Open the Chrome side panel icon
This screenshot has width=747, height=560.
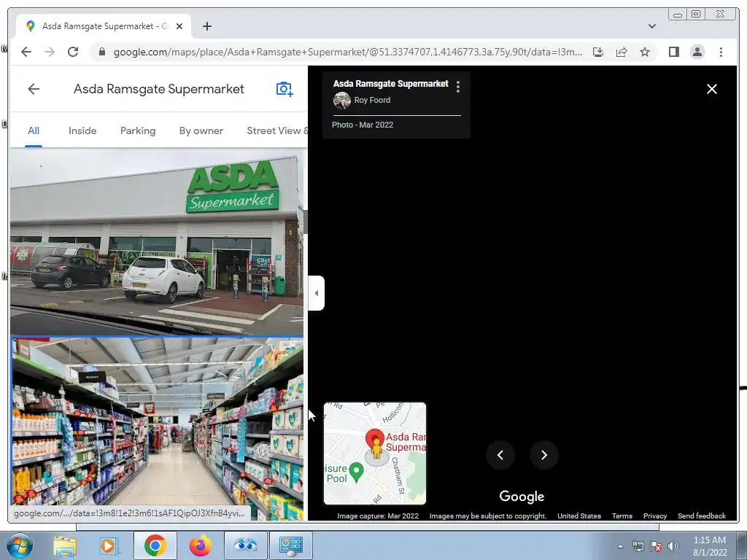[x=673, y=52]
